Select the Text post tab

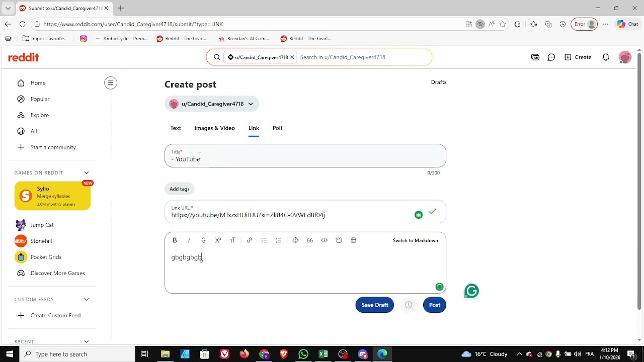tap(176, 128)
